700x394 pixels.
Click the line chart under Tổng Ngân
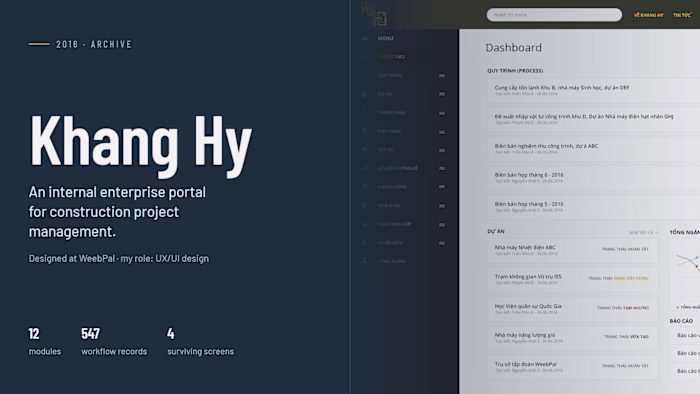point(685,274)
